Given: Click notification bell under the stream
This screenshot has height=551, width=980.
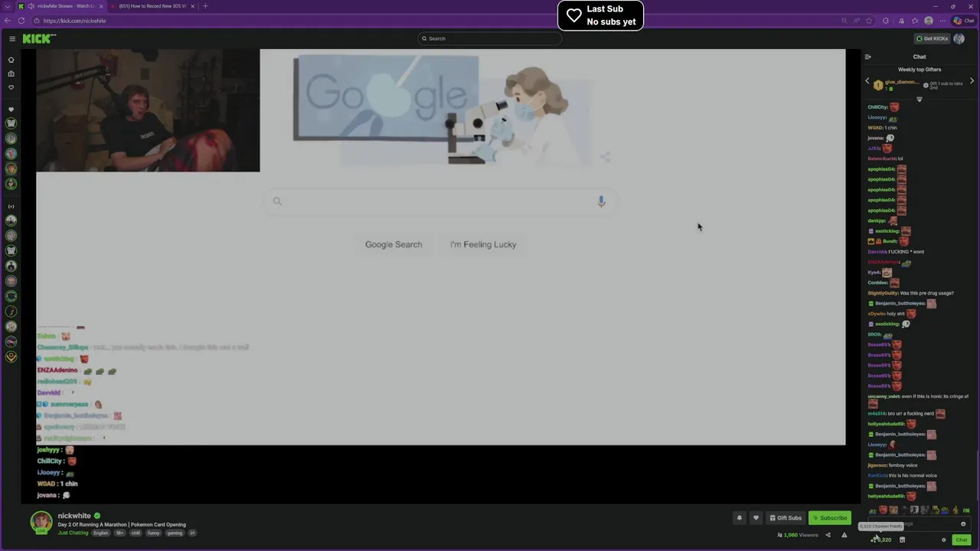Looking at the screenshot, I should pyautogui.click(x=739, y=518).
